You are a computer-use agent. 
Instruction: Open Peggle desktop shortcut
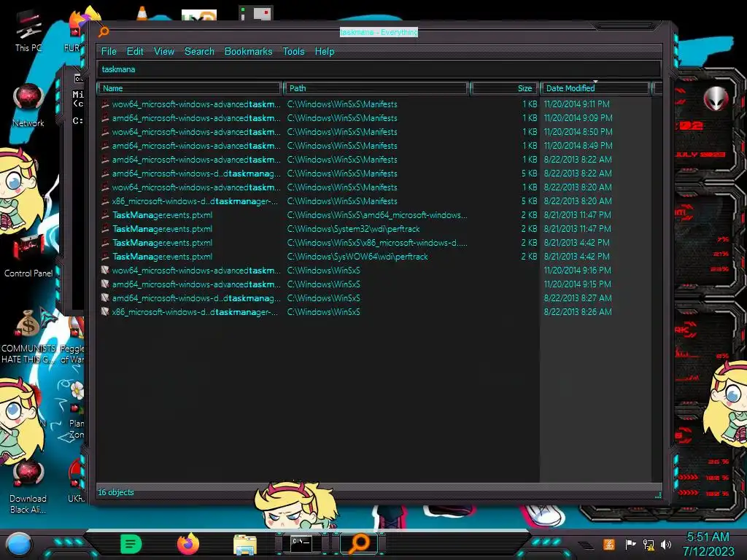pos(72,341)
